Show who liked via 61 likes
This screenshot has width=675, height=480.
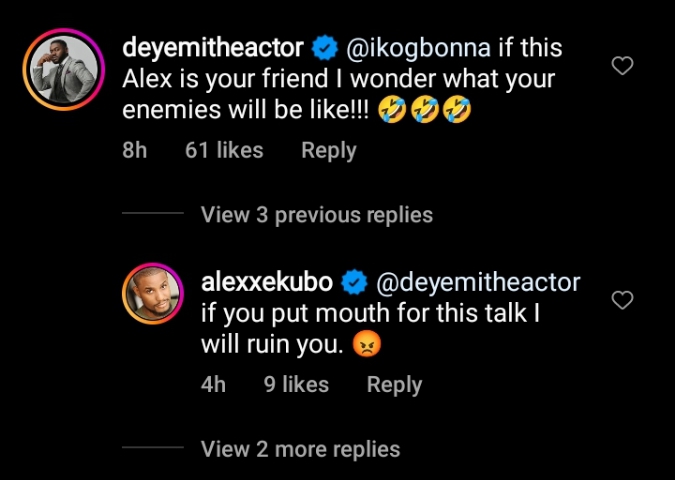(224, 151)
